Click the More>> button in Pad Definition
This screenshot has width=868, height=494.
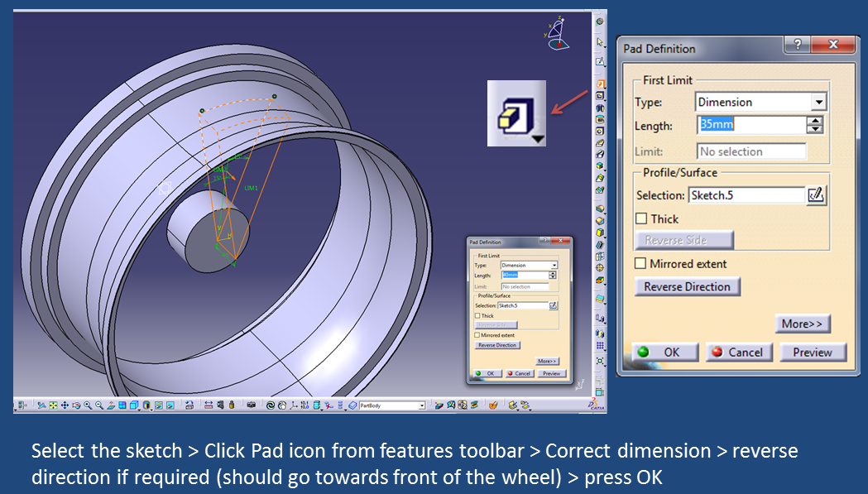click(x=802, y=324)
